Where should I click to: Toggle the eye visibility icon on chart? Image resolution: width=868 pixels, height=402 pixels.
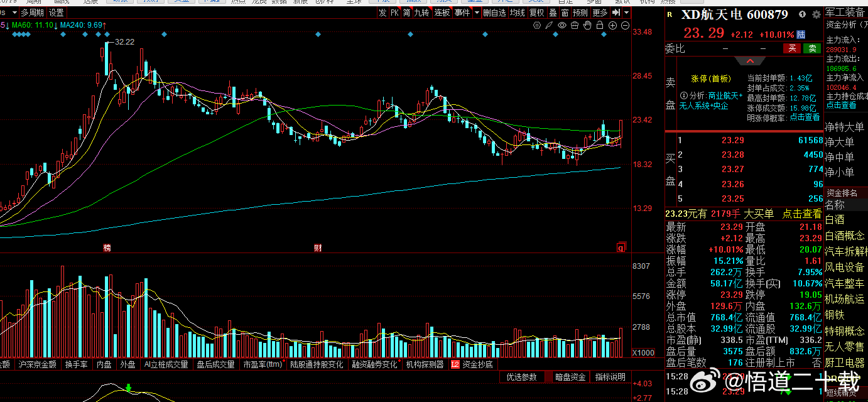pos(562,25)
